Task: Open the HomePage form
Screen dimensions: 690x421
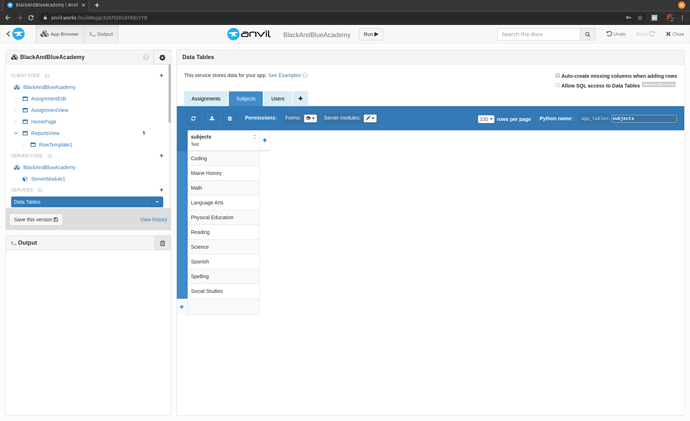Action: click(x=44, y=121)
